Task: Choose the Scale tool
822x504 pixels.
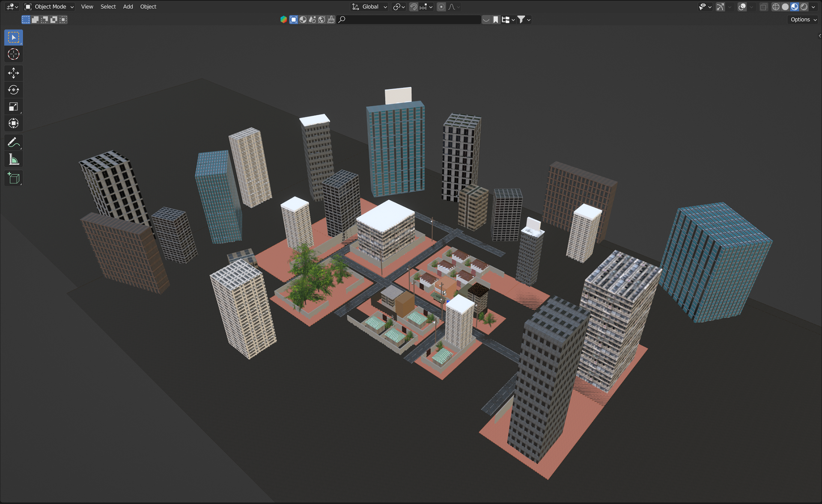Action: point(13,107)
